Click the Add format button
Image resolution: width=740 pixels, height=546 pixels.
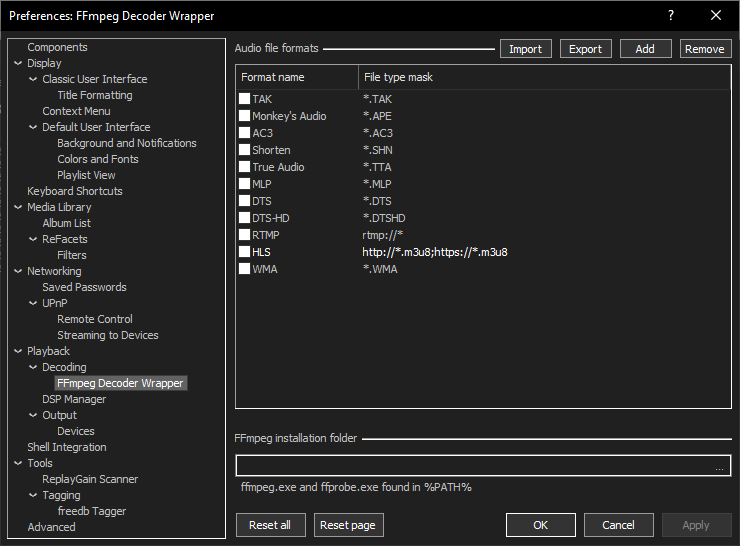[x=645, y=49]
